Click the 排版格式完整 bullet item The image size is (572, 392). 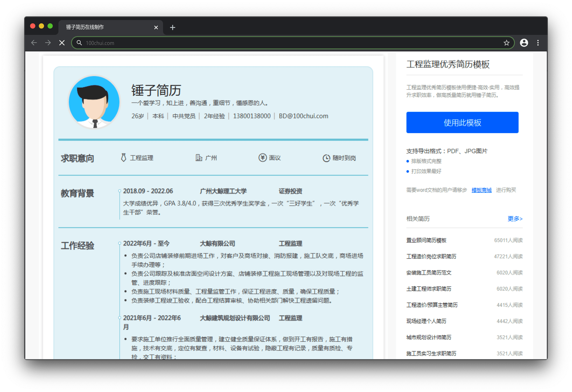[426, 161]
